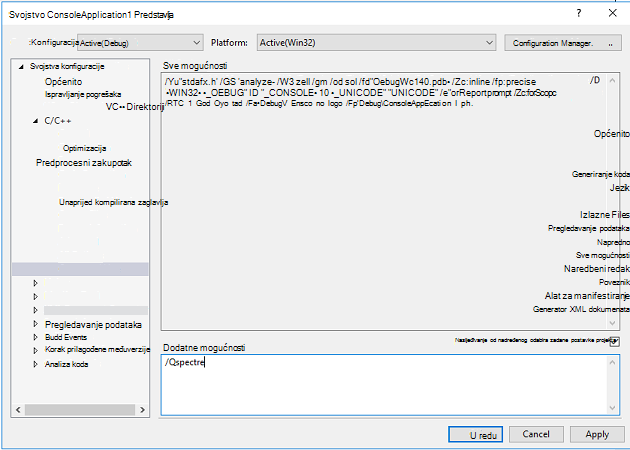Image resolution: width=630 pixels, height=450 pixels.
Task: Click the Naredbeni redak label
Action: coord(597,269)
